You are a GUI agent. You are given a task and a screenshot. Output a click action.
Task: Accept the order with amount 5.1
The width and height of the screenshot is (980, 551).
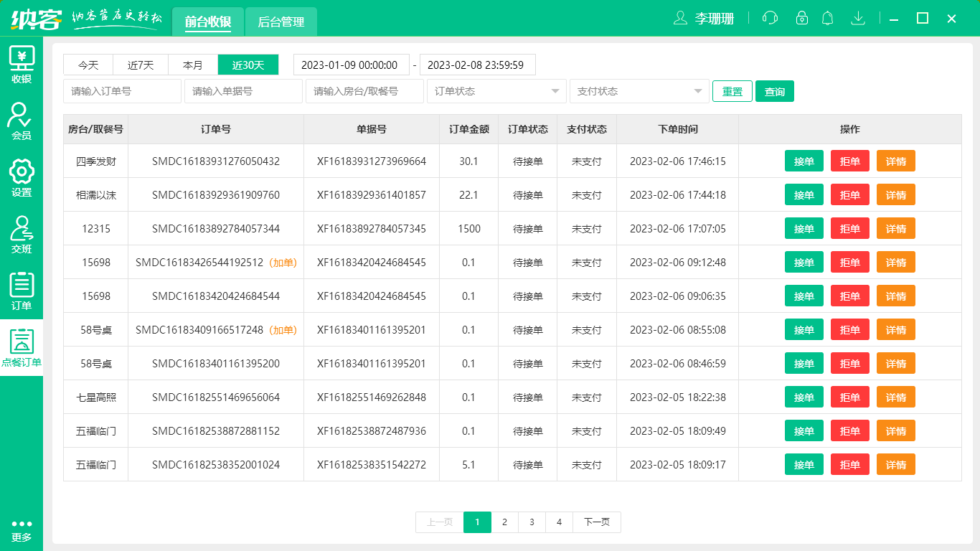(x=804, y=465)
